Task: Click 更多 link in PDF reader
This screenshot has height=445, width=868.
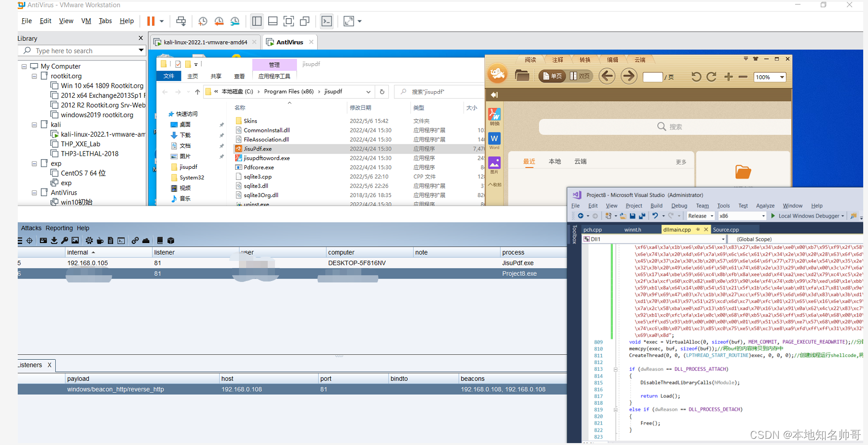Action: coord(681,162)
